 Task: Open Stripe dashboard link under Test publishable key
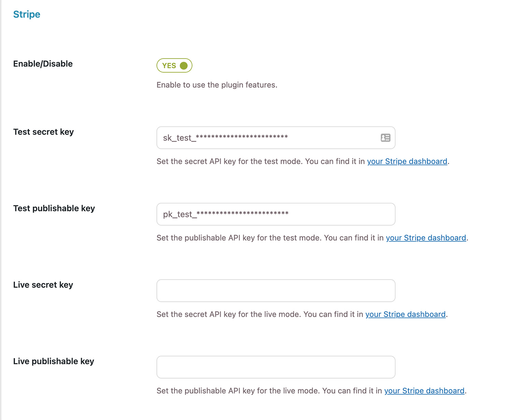tap(426, 238)
